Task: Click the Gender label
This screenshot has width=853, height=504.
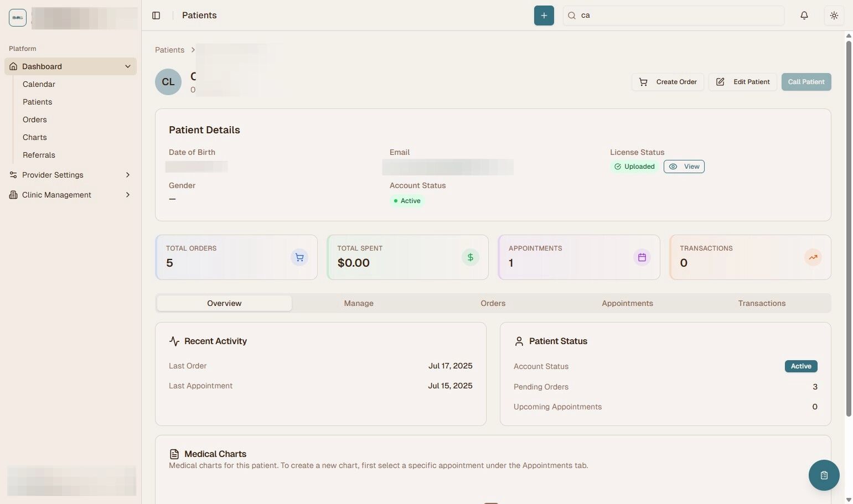Action: click(x=182, y=185)
